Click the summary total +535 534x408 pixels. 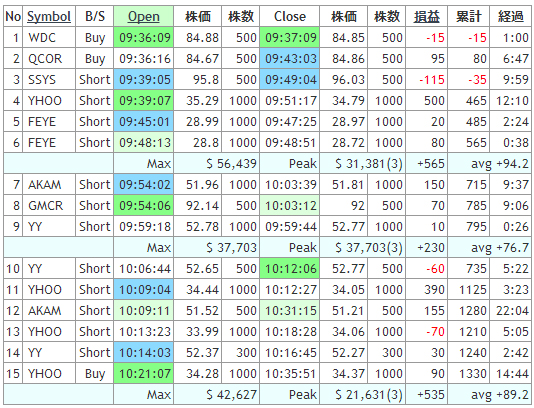click(431, 394)
